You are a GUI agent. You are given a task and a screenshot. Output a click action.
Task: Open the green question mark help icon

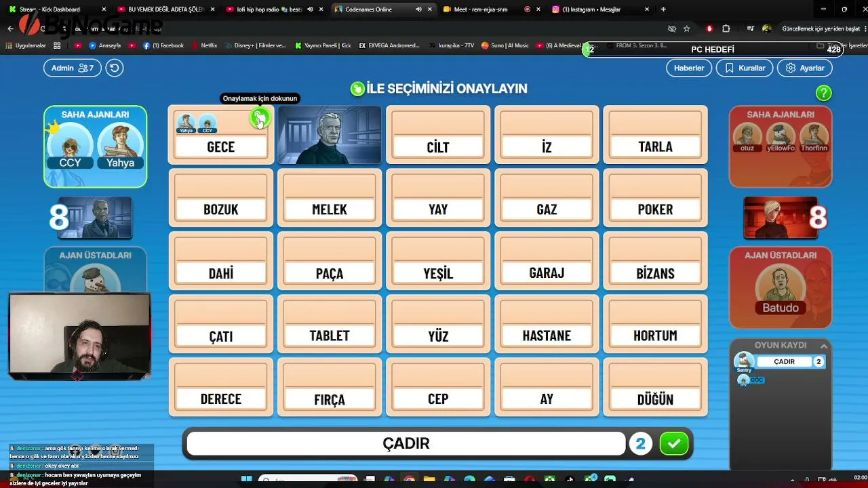[x=823, y=94]
